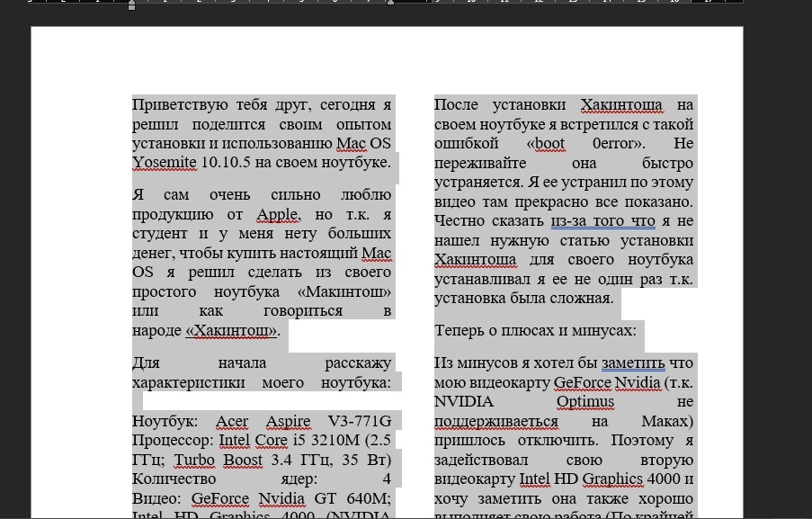812x519 pixels.
Task: Click the underlined word "Aspire"
Action: click(x=289, y=421)
